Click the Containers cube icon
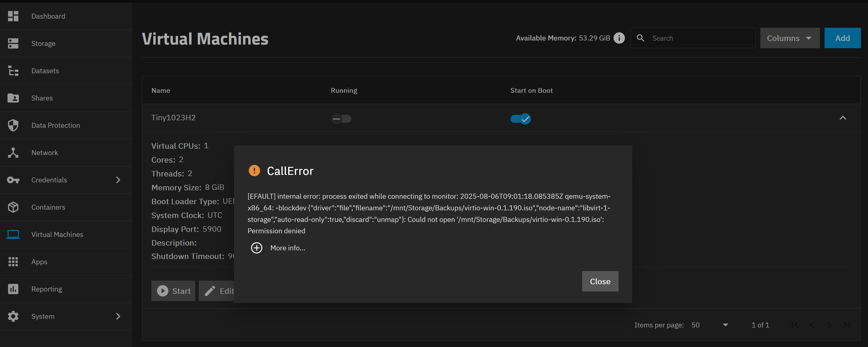The height and width of the screenshot is (347, 868). coord(13,207)
